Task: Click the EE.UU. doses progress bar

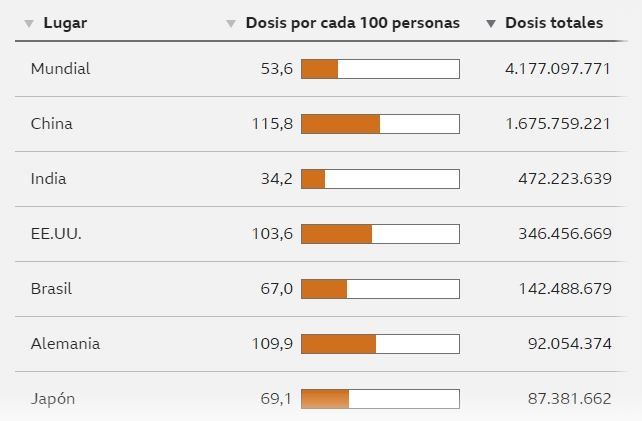Action: tap(380, 234)
